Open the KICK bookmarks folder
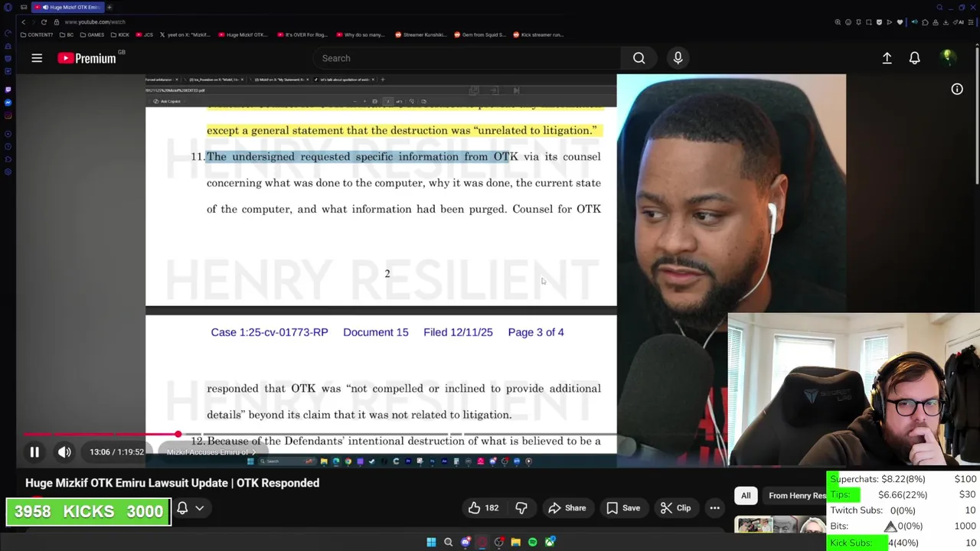The image size is (980, 551). (119, 34)
